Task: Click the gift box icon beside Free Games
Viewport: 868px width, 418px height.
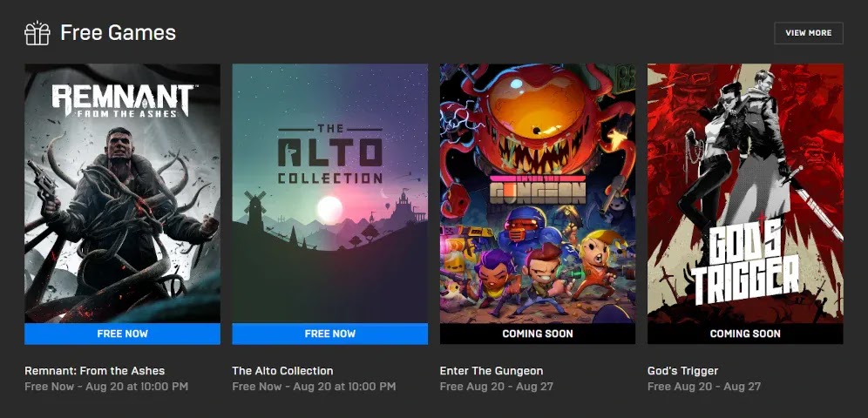Action: click(x=37, y=33)
